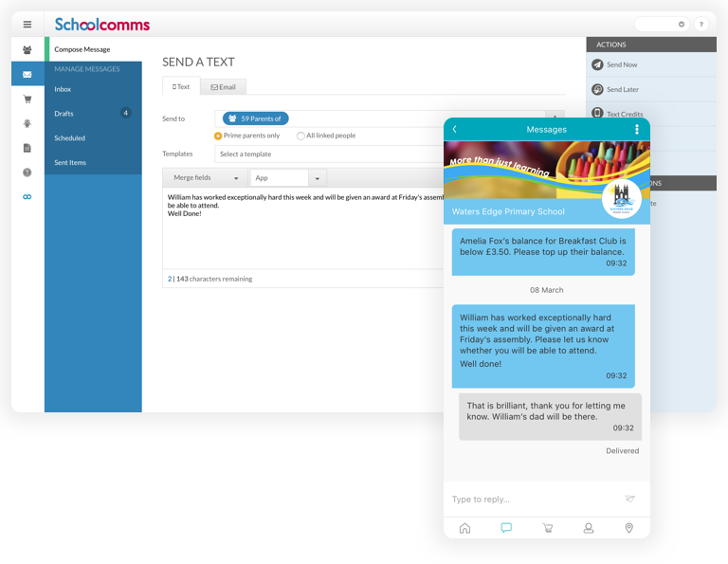Open the Scheduled messages folder

pyautogui.click(x=69, y=137)
